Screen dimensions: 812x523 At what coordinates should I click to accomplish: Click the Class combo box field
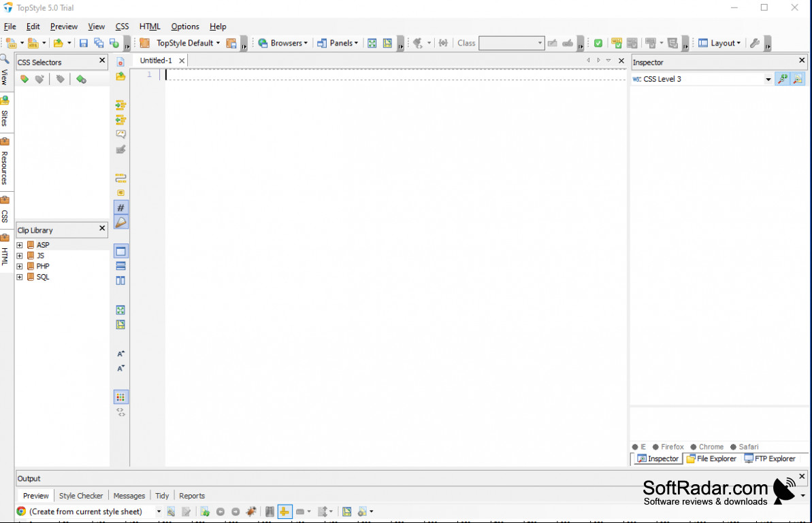tap(511, 43)
